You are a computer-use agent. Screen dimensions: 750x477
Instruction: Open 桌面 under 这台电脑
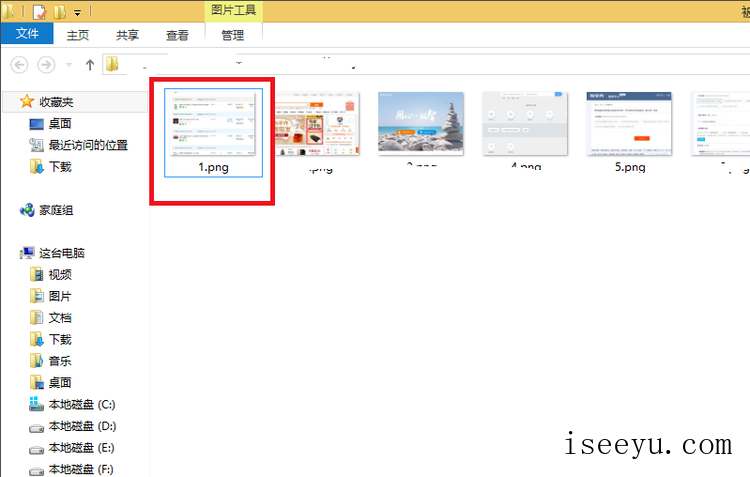(60, 383)
